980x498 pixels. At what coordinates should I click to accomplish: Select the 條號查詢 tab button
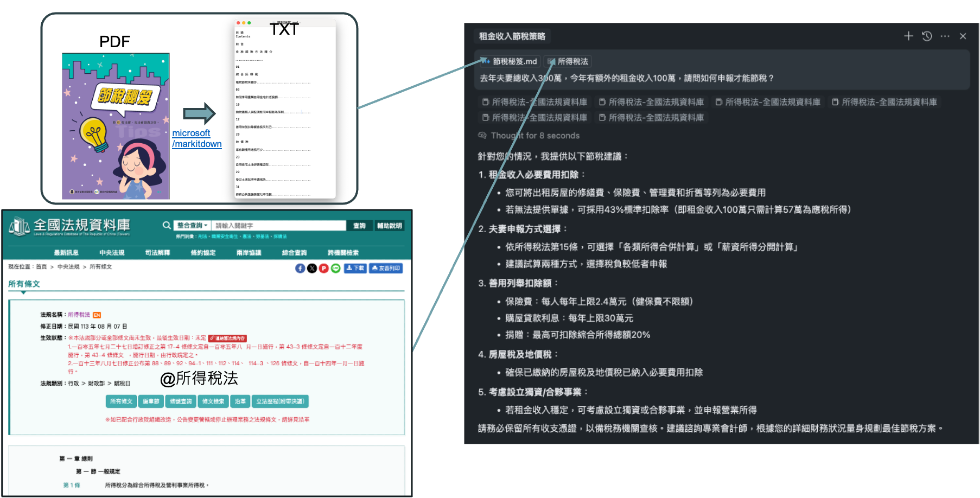(x=181, y=401)
